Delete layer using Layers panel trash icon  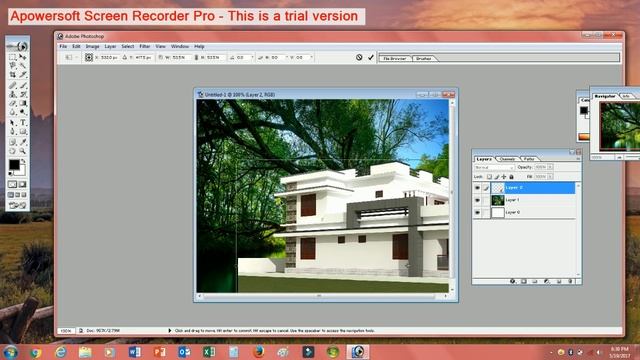(x=570, y=281)
